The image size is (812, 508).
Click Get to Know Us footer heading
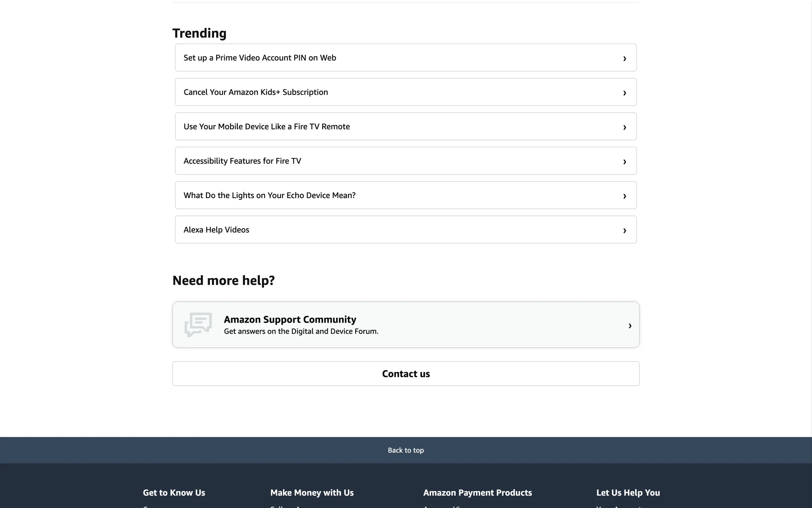tap(174, 492)
